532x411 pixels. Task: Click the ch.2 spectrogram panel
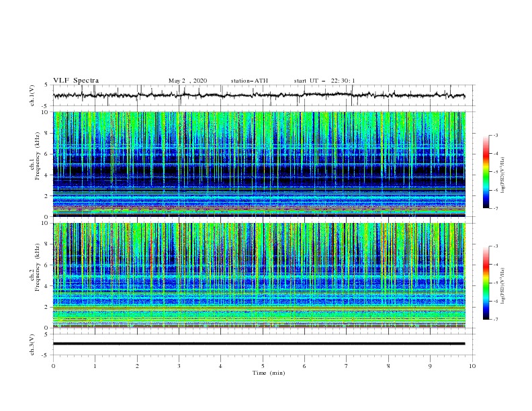point(259,275)
